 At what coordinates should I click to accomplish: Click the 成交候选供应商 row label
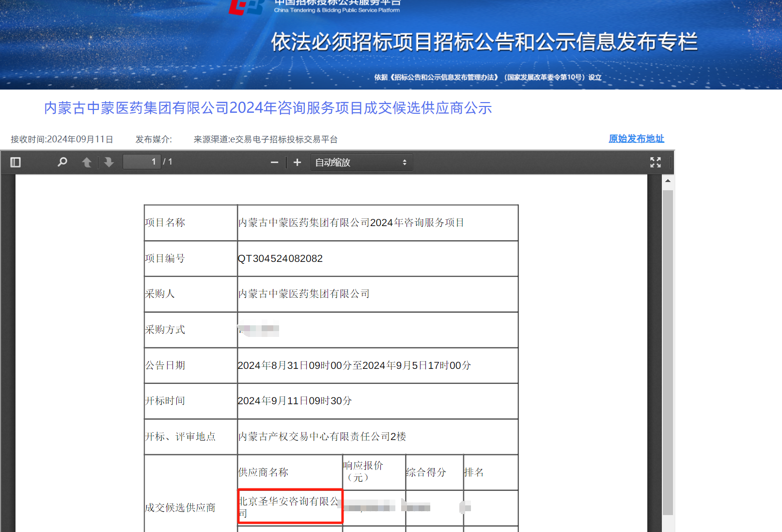click(180, 508)
